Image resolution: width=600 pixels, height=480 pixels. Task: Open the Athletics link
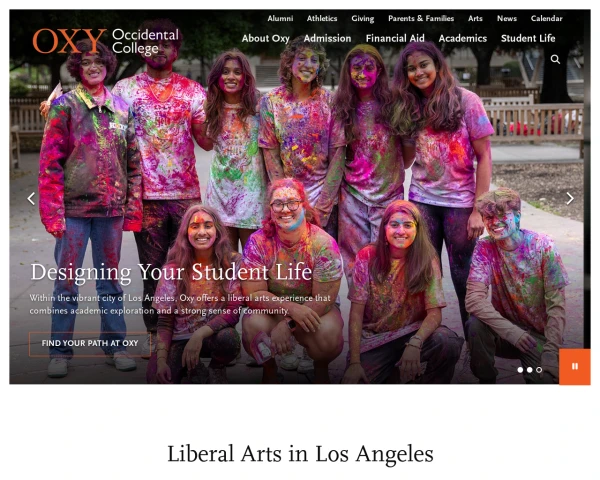[x=322, y=18]
